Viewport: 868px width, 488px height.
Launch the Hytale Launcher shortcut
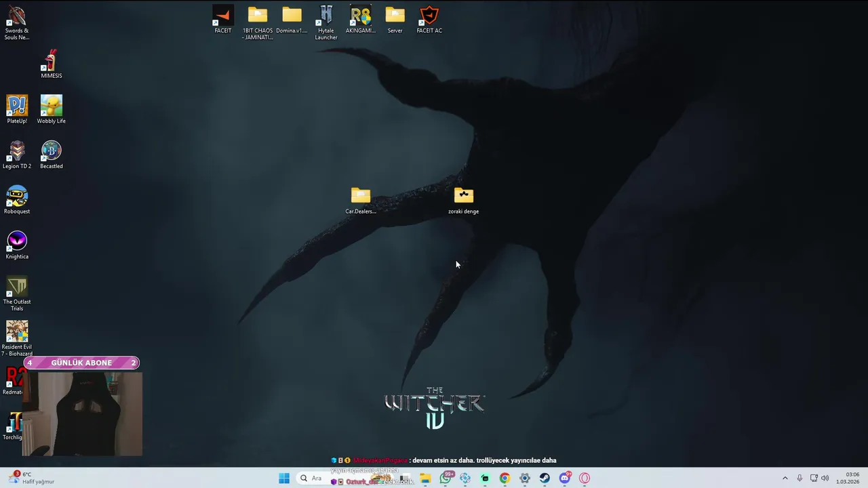pyautogui.click(x=326, y=22)
